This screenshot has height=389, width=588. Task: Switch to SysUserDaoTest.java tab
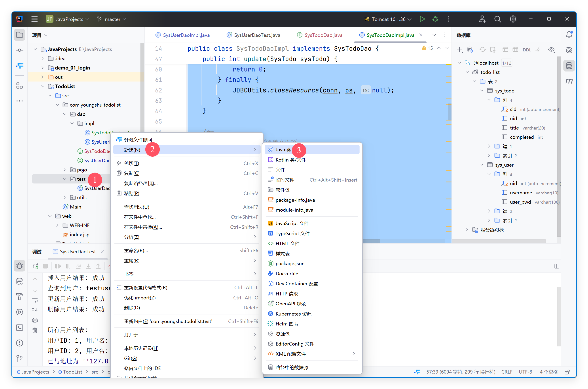[x=254, y=35]
